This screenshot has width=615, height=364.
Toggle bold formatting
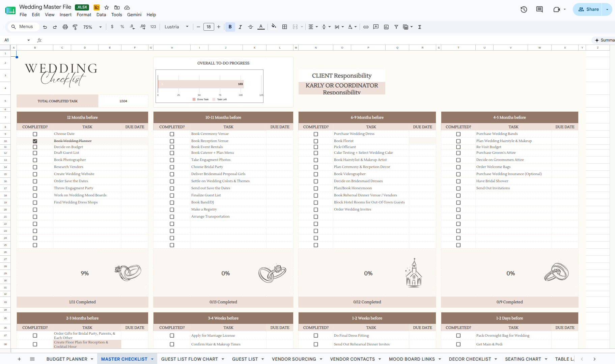click(x=230, y=27)
